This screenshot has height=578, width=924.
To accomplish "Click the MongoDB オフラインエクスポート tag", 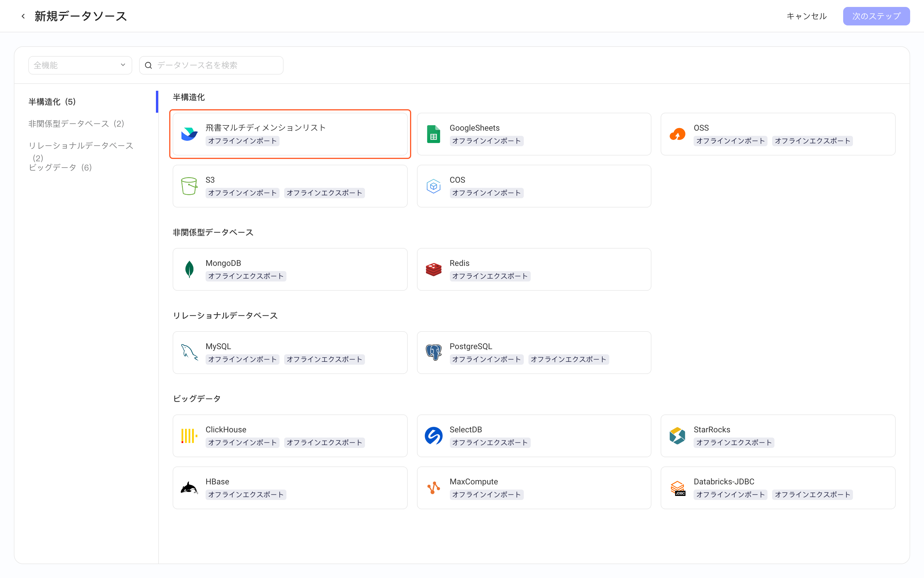I will pyautogui.click(x=245, y=276).
